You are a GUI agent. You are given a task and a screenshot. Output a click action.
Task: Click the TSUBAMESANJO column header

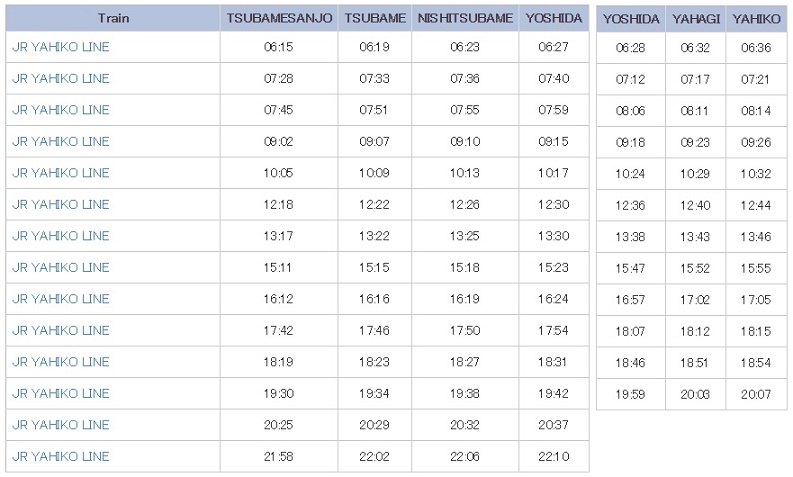pyautogui.click(x=280, y=18)
